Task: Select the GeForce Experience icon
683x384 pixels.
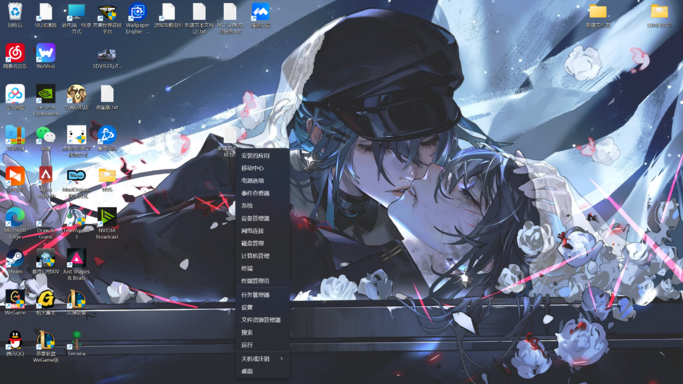Action: tap(46, 100)
